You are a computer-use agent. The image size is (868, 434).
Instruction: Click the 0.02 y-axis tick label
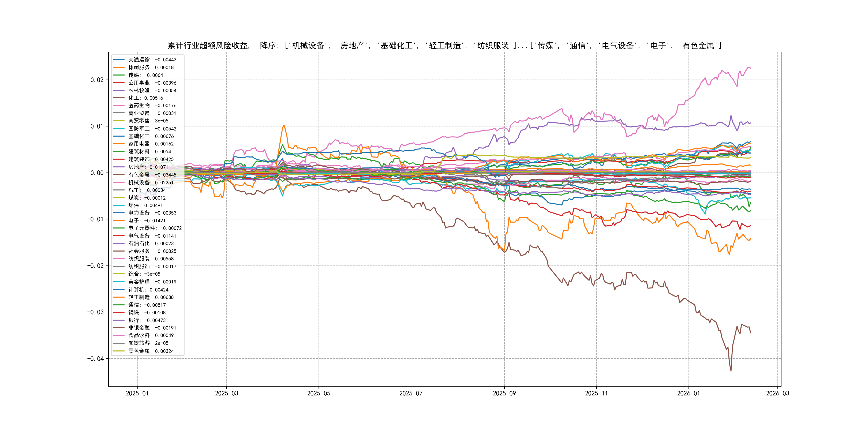(x=97, y=80)
